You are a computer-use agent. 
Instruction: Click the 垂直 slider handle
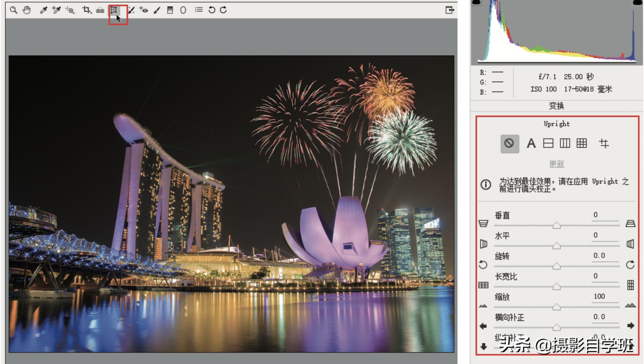coord(556,225)
